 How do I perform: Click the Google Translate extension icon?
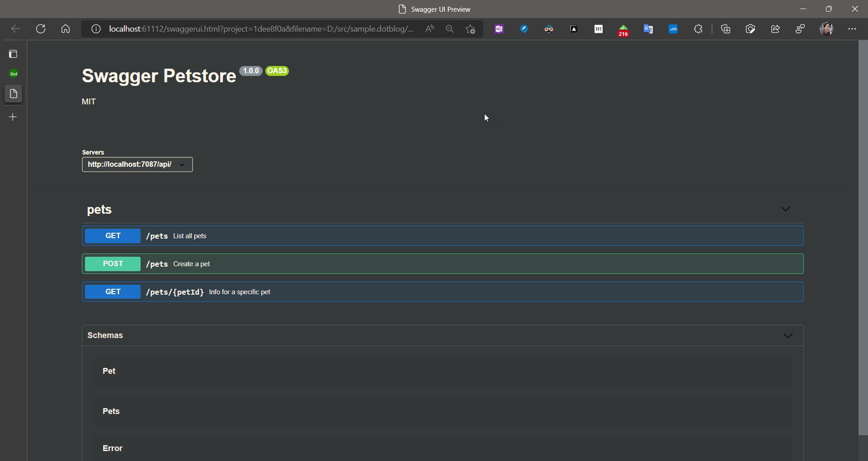[648, 29]
